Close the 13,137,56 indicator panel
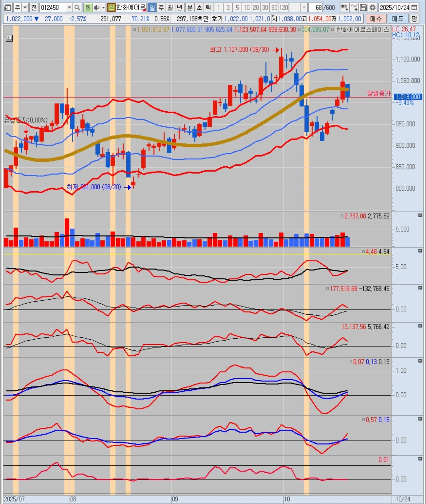 click(420, 326)
